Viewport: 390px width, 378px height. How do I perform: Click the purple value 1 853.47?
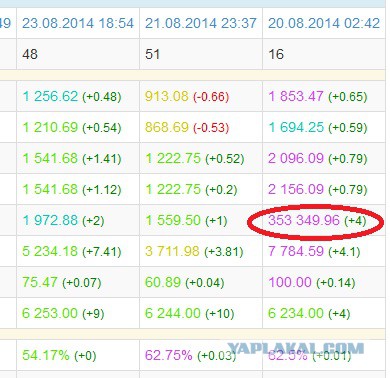pyautogui.click(x=296, y=96)
